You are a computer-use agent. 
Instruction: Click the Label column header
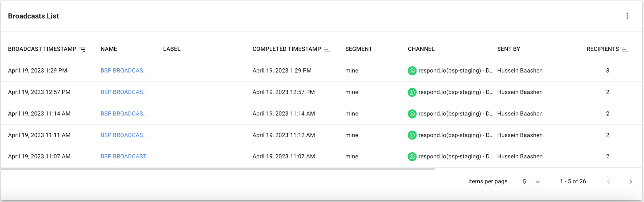[172, 49]
